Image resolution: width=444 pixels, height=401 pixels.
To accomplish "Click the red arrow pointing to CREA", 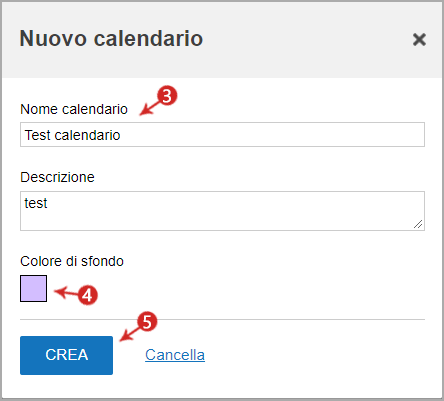I will pos(130,334).
